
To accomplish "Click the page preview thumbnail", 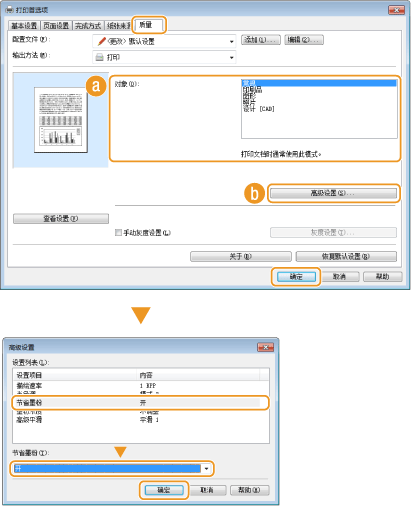I will point(61,120).
